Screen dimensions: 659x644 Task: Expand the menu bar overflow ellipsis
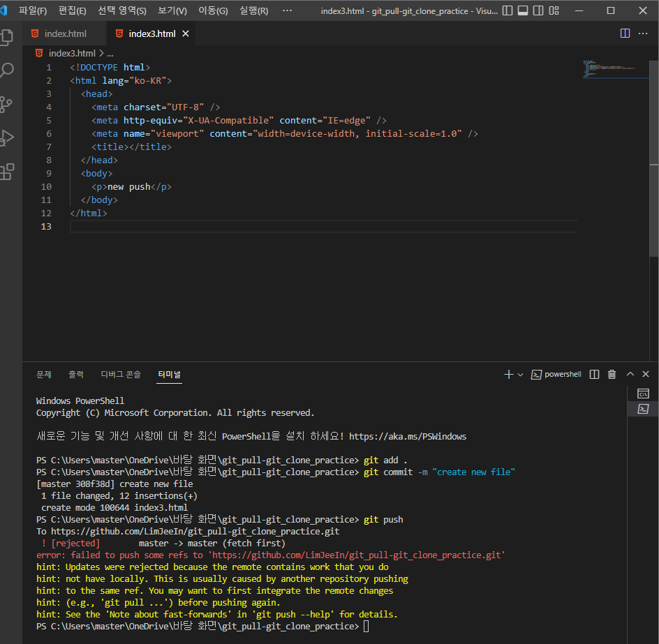287,10
